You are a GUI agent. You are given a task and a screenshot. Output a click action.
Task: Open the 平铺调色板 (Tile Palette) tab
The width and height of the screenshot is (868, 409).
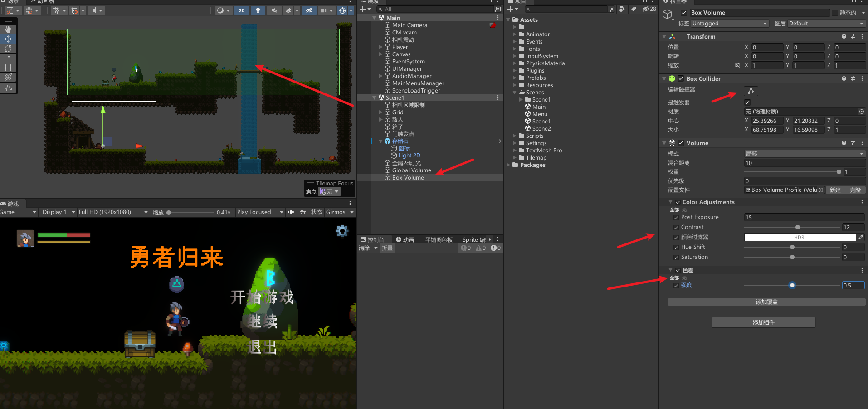point(439,239)
